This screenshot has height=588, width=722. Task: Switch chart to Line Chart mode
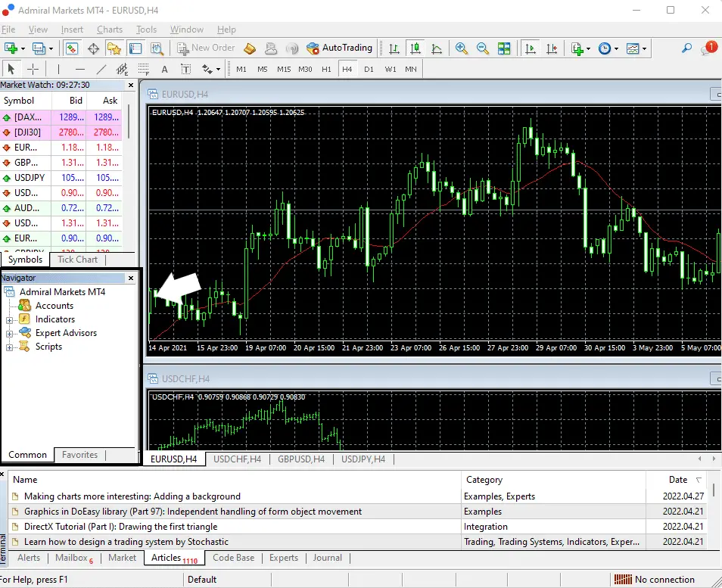(x=437, y=48)
